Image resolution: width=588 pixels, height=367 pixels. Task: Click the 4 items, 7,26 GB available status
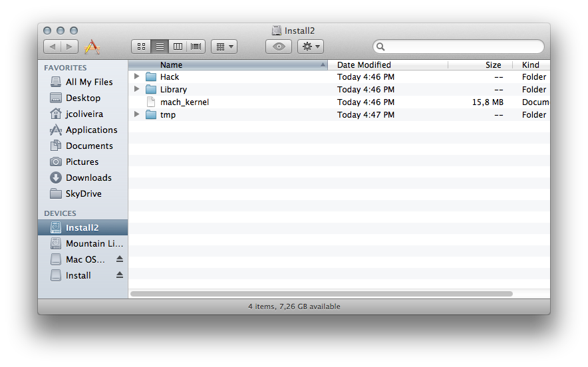tap(294, 306)
